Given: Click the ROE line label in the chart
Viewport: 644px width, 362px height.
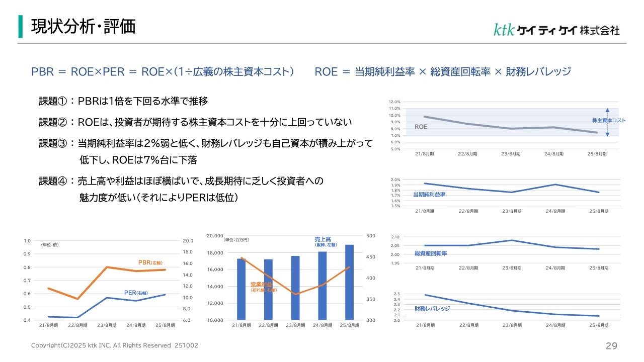Looking at the screenshot, I should (x=421, y=127).
